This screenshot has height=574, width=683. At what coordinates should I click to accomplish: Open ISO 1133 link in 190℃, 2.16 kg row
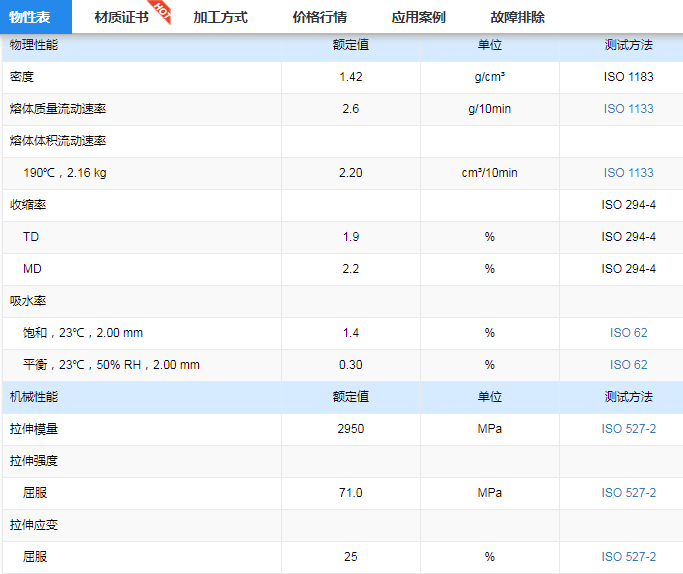628,173
